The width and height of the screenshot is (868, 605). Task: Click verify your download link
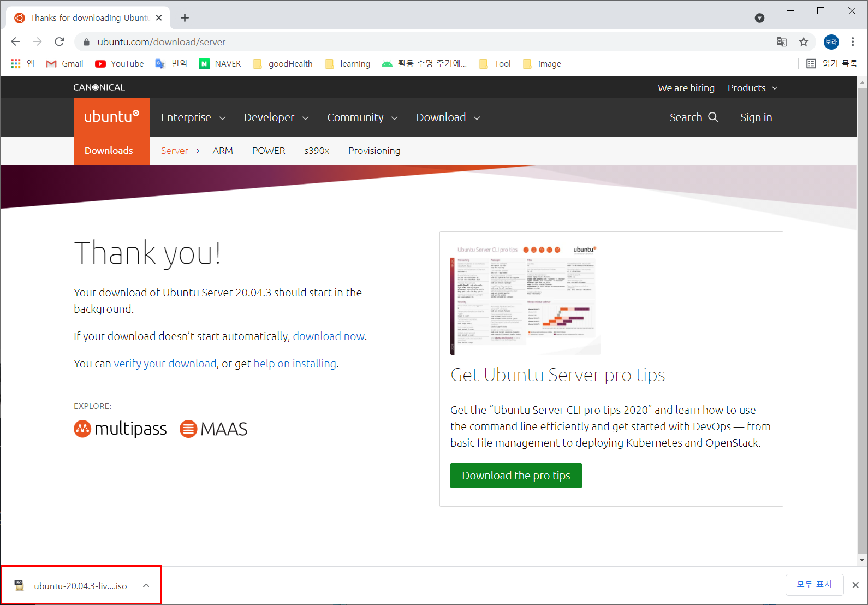(165, 364)
